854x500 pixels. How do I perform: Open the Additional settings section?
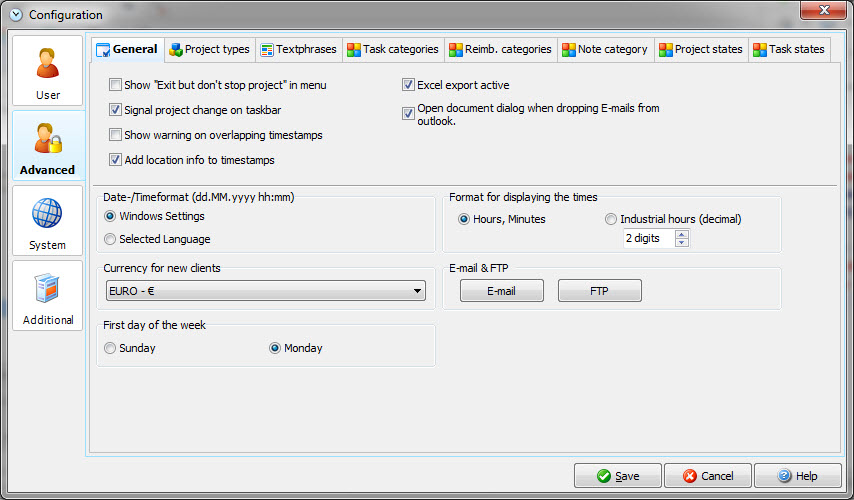(47, 296)
